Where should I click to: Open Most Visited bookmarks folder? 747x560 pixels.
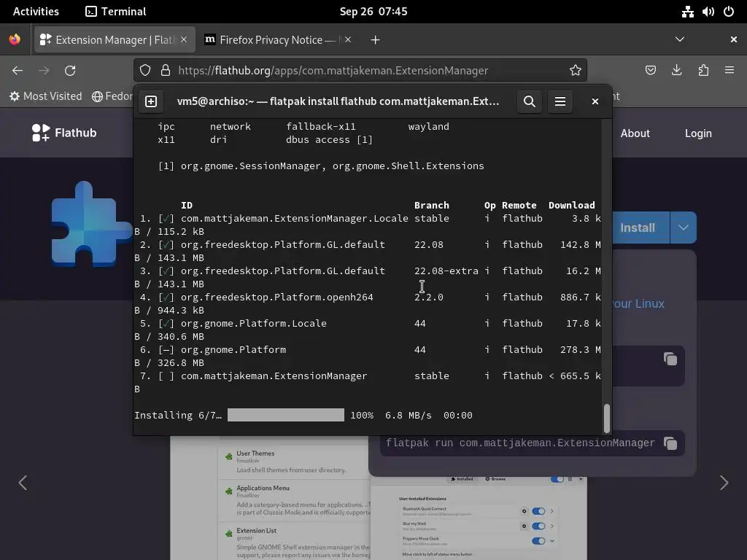(x=46, y=96)
